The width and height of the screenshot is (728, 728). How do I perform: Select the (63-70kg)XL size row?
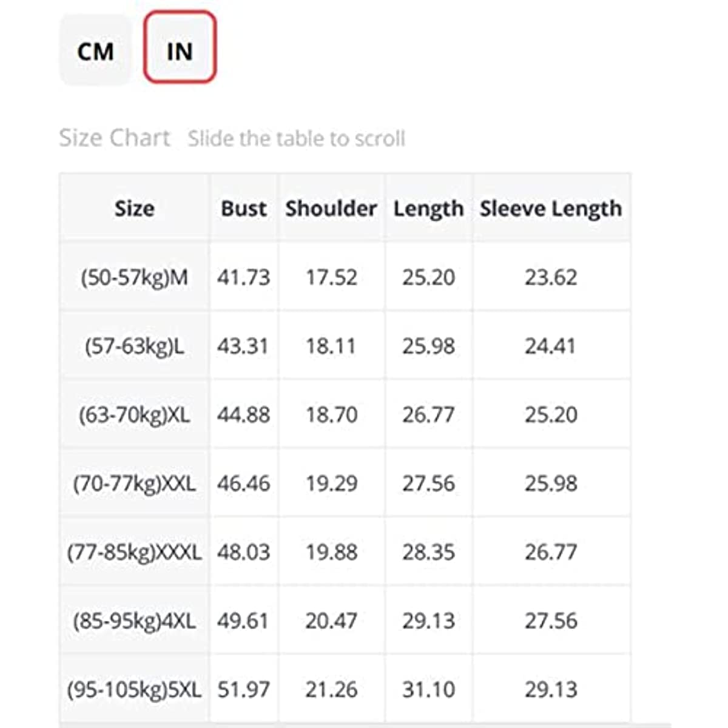pyautogui.click(x=345, y=414)
